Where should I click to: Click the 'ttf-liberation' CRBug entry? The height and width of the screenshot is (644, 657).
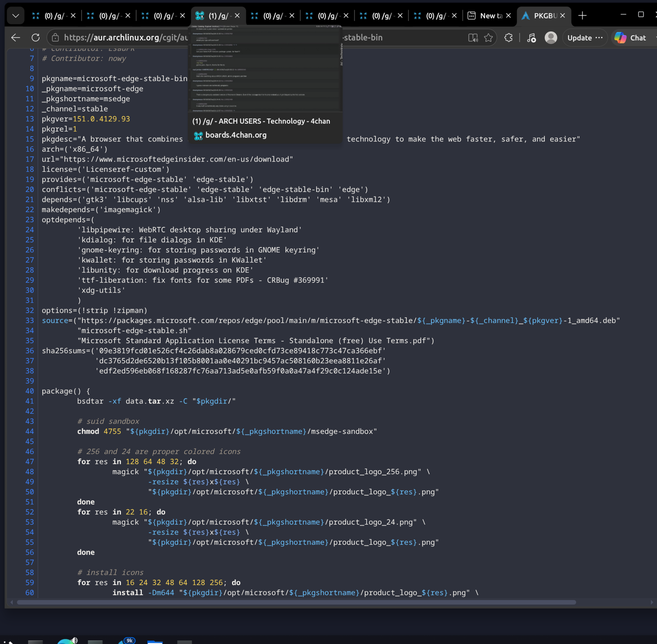click(x=203, y=281)
